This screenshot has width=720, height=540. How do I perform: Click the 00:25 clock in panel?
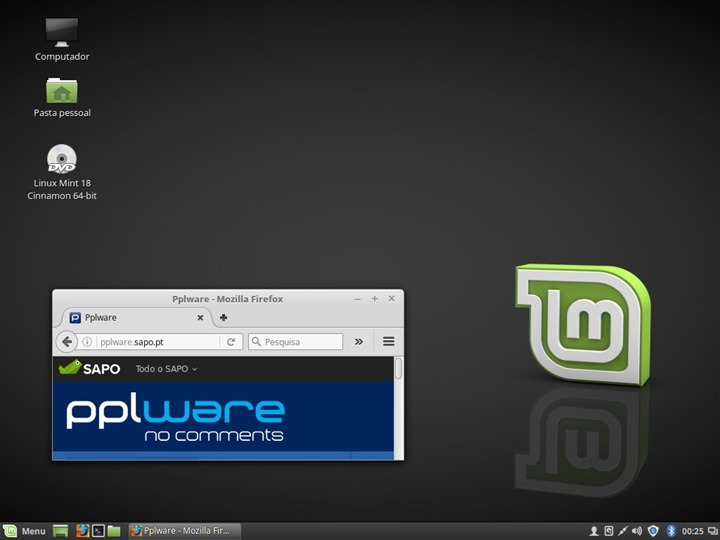click(x=692, y=531)
